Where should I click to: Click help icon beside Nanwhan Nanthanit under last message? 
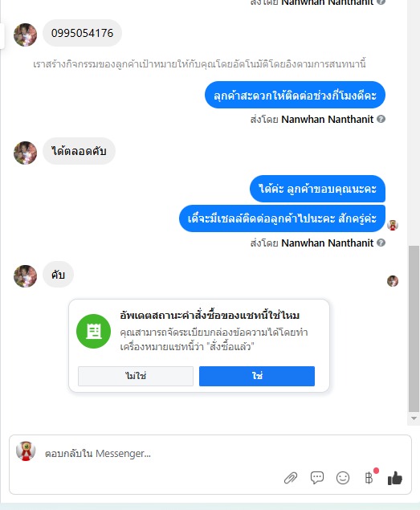click(x=381, y=243)
